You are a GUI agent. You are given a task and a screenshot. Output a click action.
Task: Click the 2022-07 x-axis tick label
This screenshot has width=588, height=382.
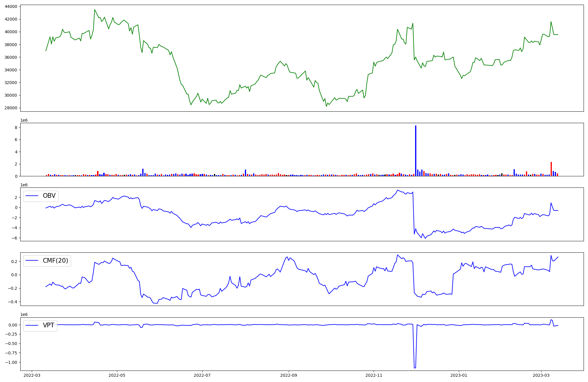point(202,375)
